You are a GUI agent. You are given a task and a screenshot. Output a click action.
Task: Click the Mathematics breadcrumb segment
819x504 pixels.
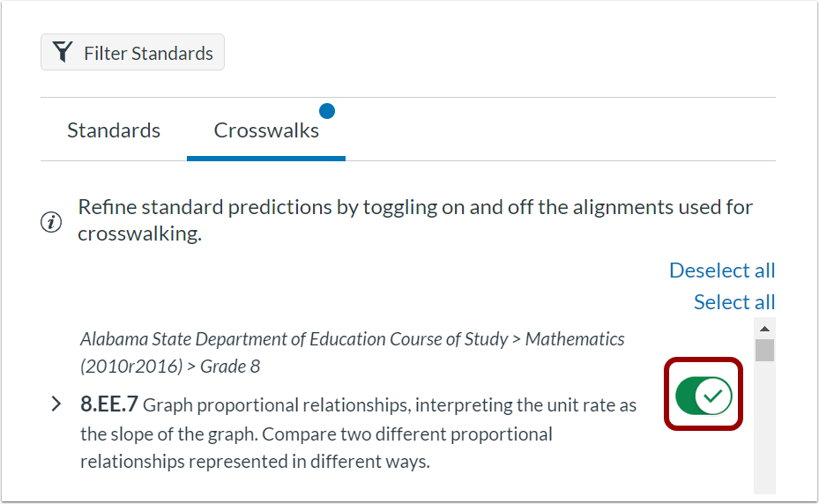(x=575, y=339)
